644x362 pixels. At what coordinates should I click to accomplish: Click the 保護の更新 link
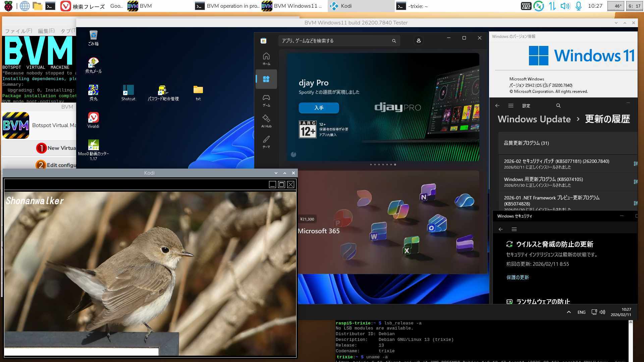517,277
